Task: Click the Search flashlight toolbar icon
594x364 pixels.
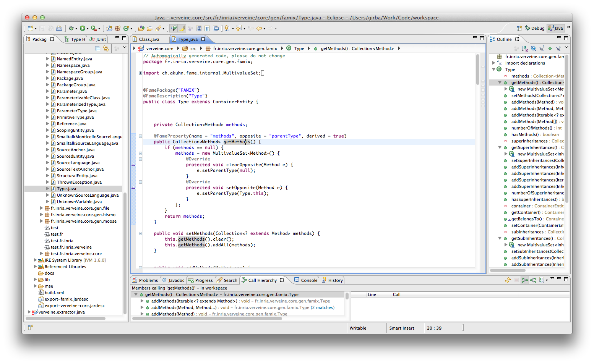Action: click(158, 28)
